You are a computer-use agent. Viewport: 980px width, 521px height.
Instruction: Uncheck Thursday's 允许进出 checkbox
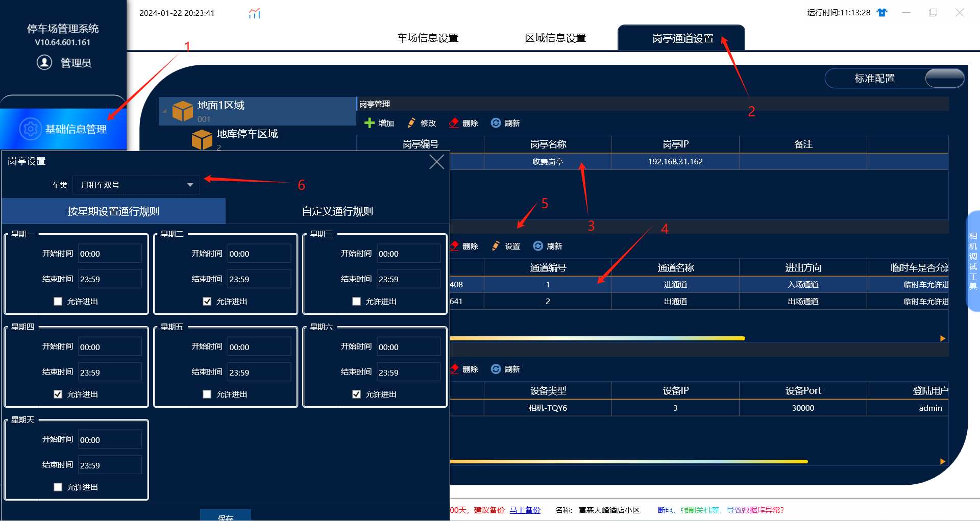point(58,394)
